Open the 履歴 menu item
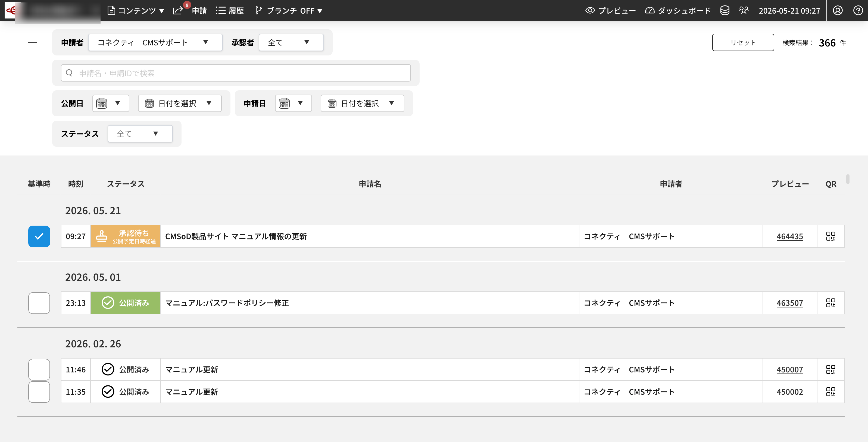Image resolution: width=868 pixels, height=442 pixels. (230, 10)
